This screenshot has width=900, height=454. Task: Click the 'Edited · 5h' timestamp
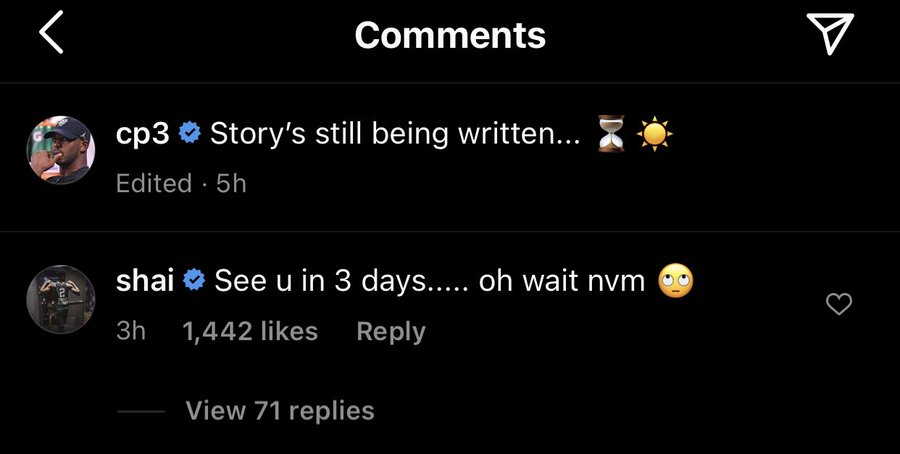click(x=181, y=183)
